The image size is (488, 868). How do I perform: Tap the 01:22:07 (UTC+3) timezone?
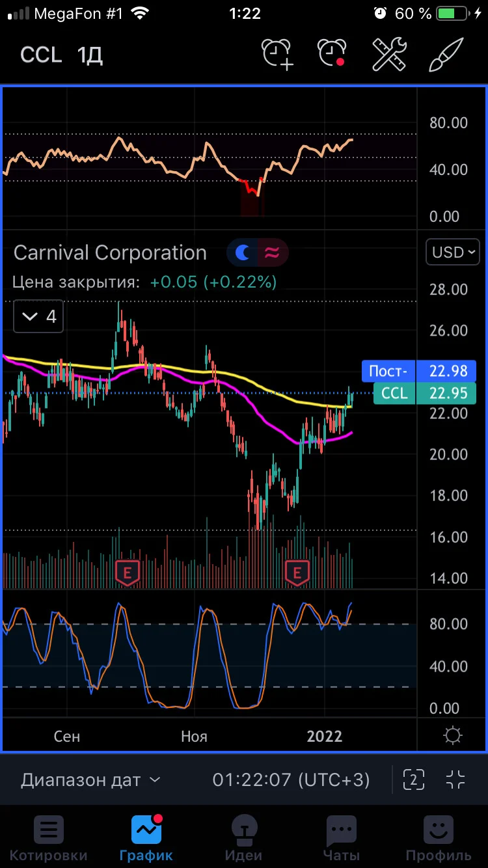[x=291, y=779]
